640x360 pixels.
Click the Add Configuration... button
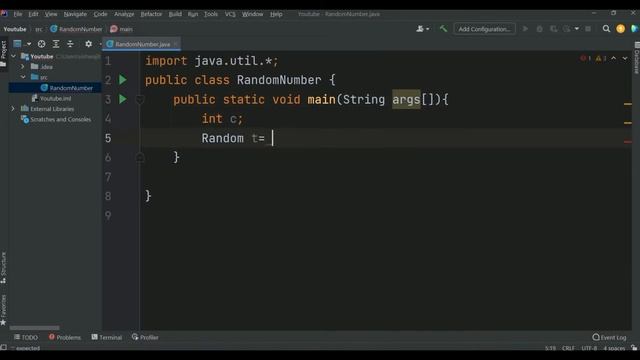point(484,29)
